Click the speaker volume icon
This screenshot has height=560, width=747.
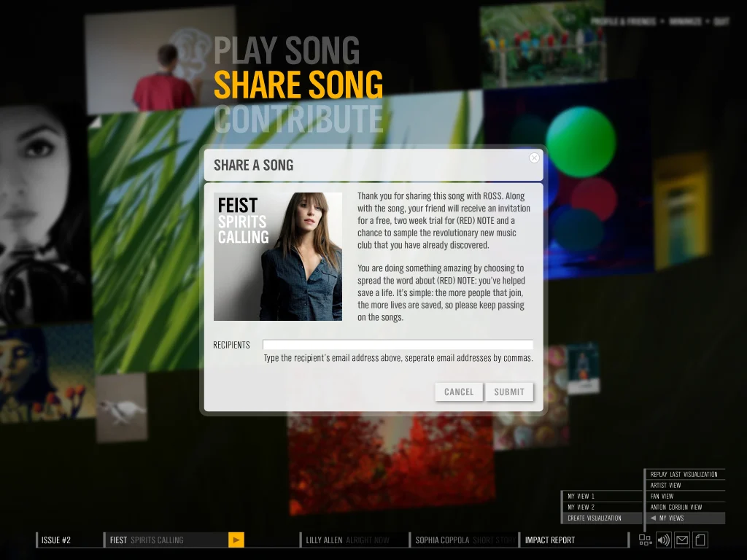(x=663, y=540)
